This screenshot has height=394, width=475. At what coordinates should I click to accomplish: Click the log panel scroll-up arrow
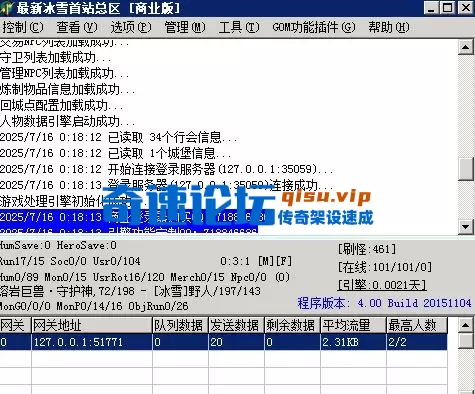[x=466, y=47]
